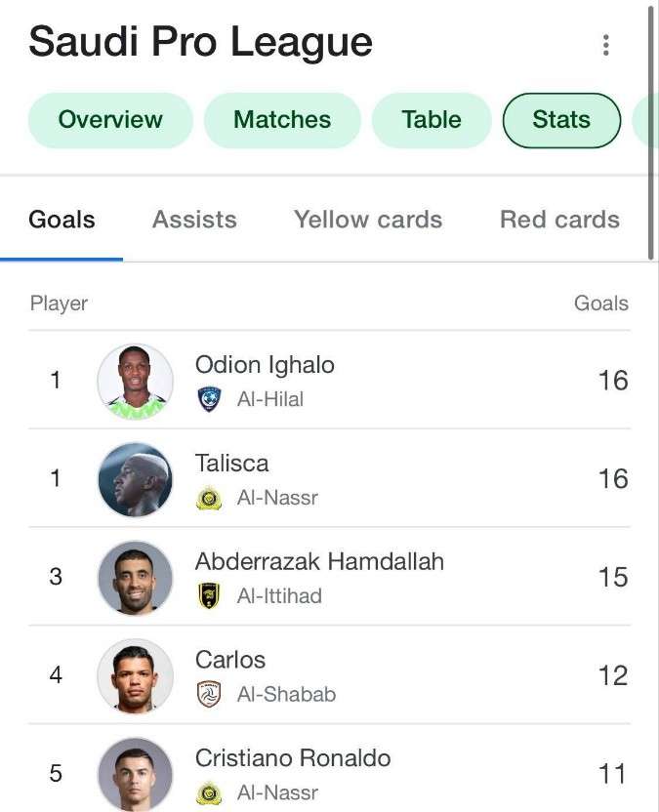Open Talisca's player photo

pos(136,479)
